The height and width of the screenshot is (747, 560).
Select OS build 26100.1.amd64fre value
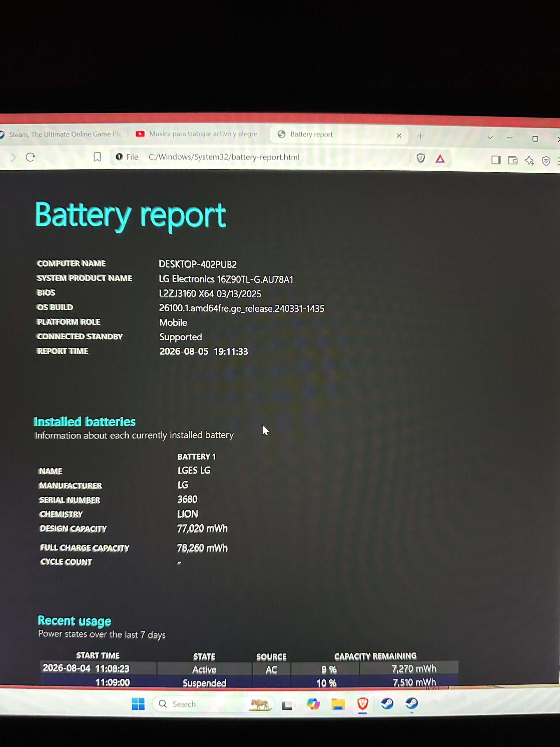tap(242, 308)
